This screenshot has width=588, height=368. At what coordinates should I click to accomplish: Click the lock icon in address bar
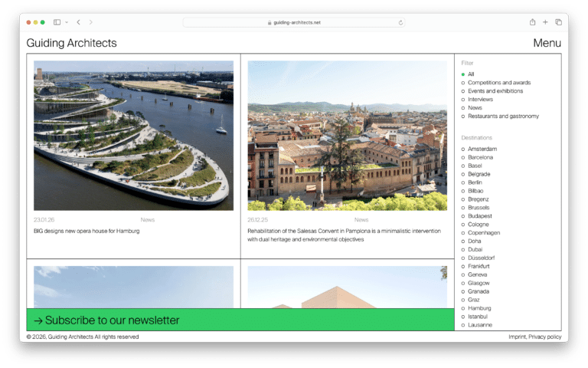coord(269,22)
